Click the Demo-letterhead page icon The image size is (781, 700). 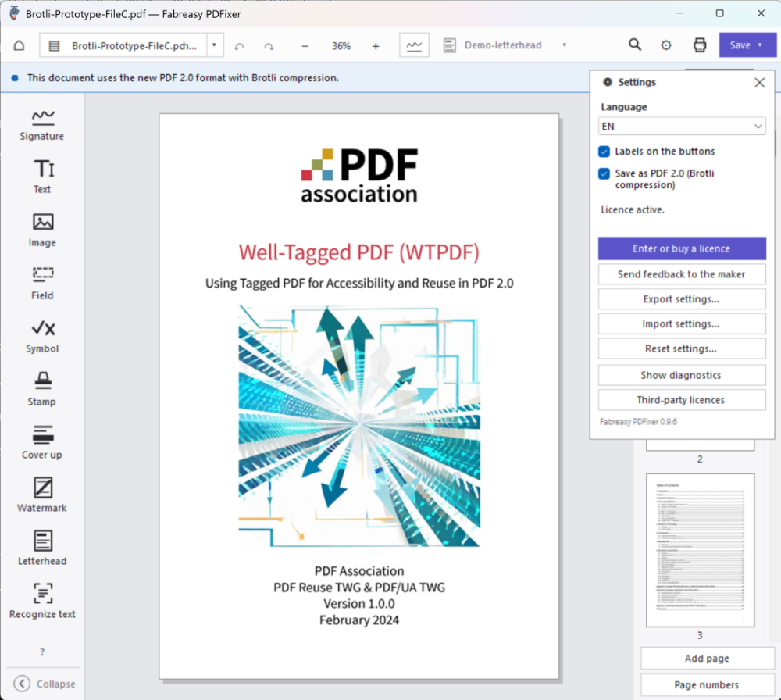[449, 45]
